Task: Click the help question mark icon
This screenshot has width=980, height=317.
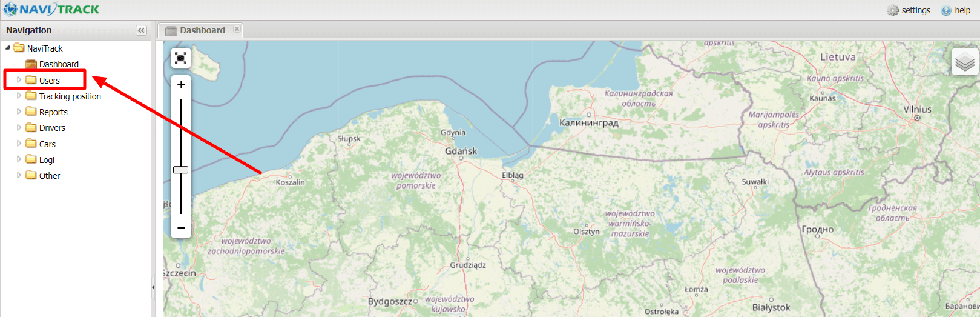Action: pos(946,10)
